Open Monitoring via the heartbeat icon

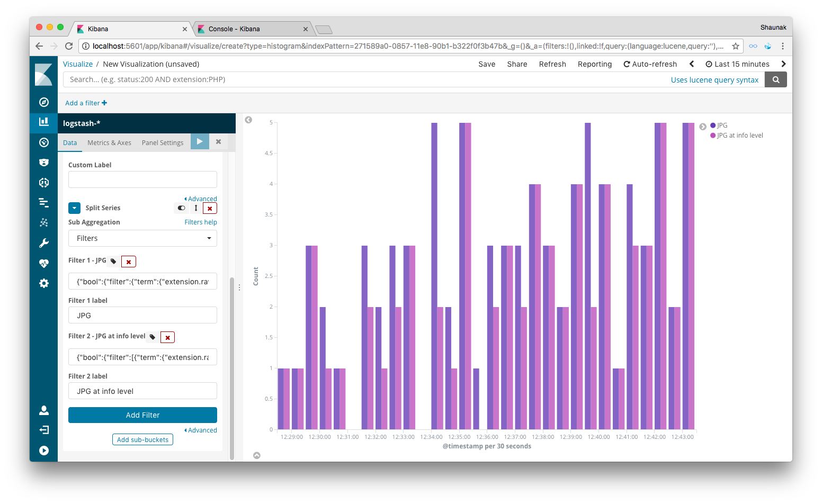(44, 263)
